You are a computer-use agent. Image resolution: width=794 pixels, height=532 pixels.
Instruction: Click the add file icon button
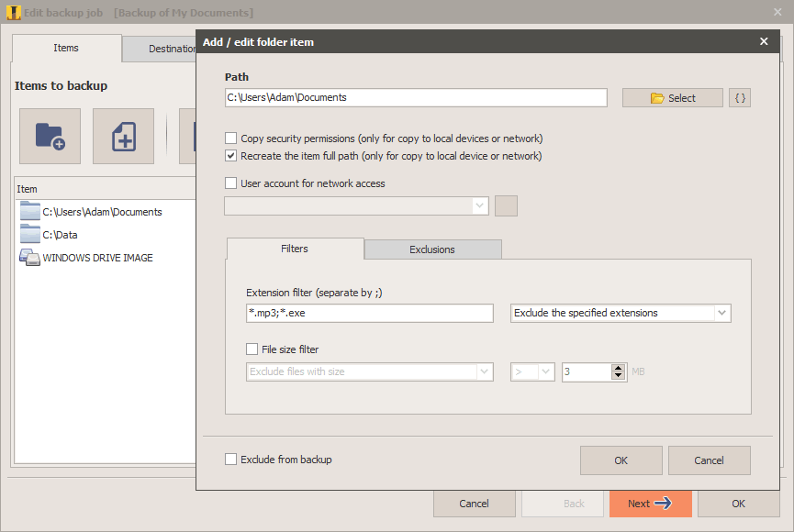point(123,137)
